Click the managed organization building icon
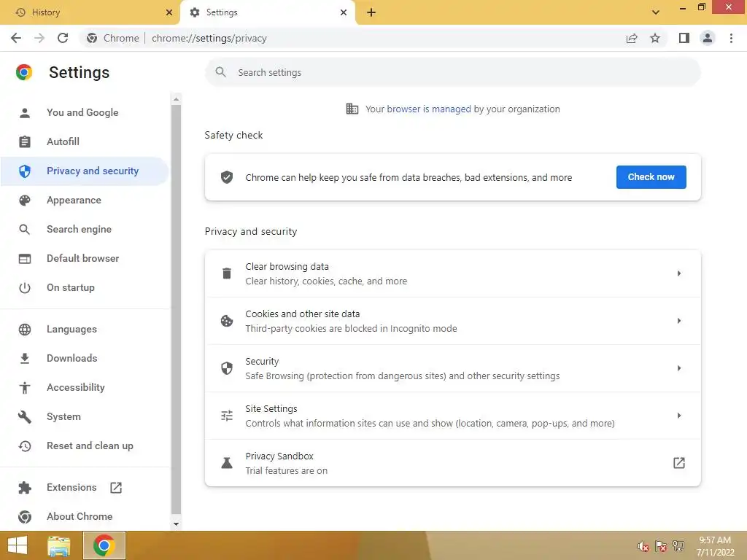Viewport: 747px width, 560px height. pos(352,109)
